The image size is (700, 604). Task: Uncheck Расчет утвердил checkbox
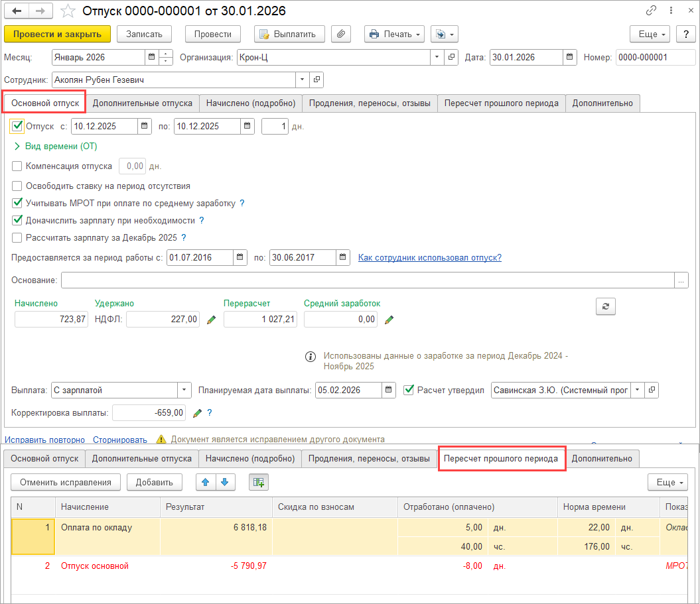pyautogui.click(x=409, y=390)
